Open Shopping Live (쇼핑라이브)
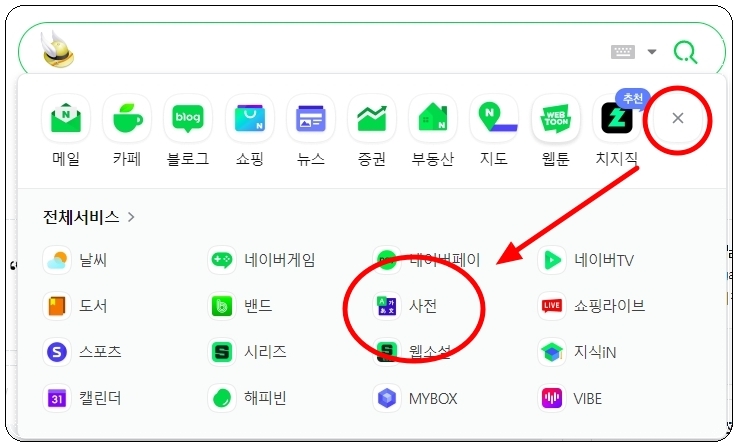 pos(592,306)
